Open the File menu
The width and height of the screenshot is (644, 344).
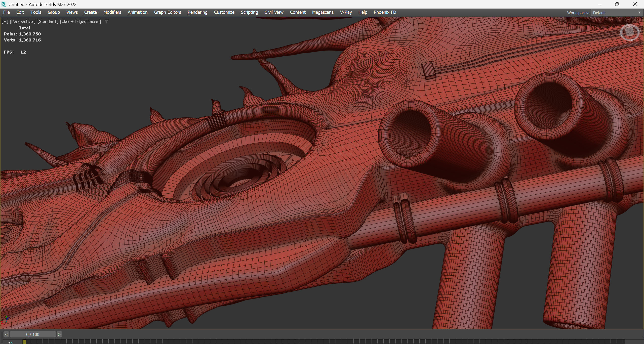pos(6,12)
